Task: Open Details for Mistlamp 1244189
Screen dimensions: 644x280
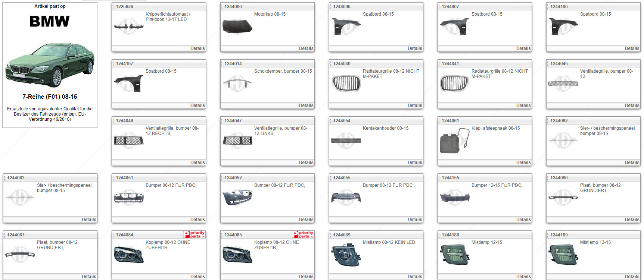Action: point(632,277)
